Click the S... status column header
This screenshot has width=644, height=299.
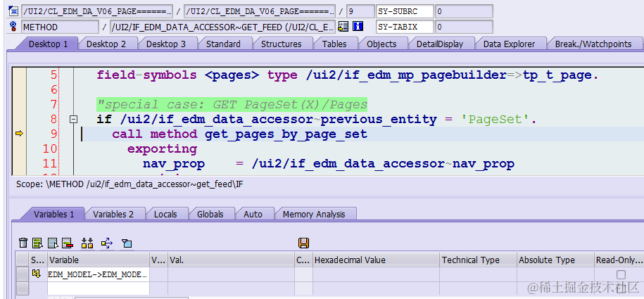39,260
